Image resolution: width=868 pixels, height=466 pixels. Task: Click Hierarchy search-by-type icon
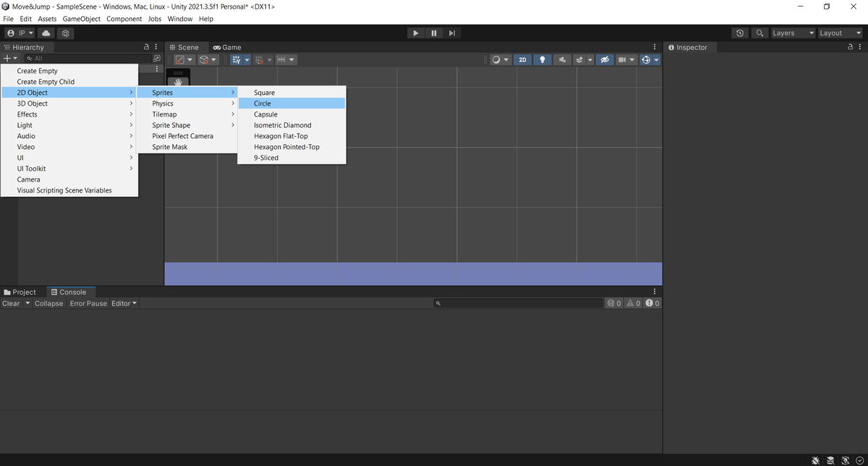[157, 58]
